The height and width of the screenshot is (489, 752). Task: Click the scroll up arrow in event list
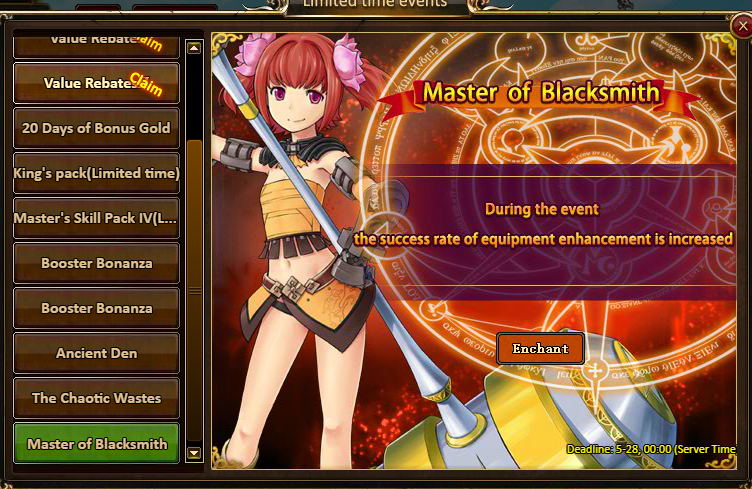click(194, 48)
